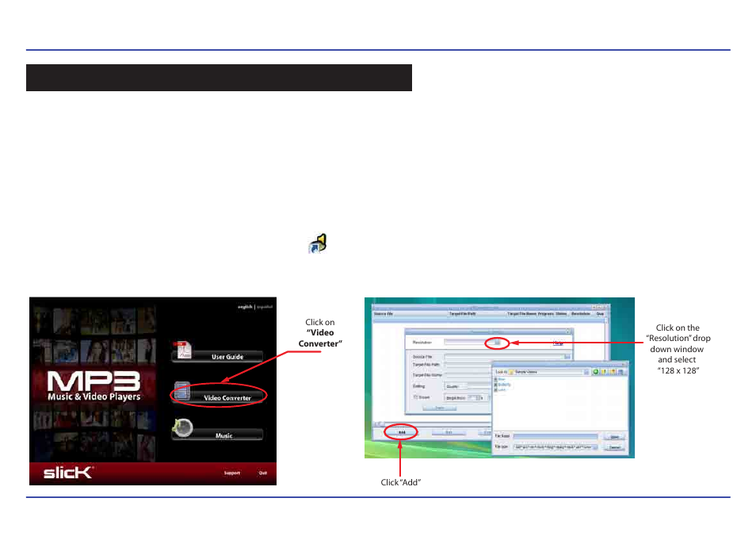Click the button at the bottom of the settings dialog
This screenshot has height=548, width=756.
(x=439, y=408)
